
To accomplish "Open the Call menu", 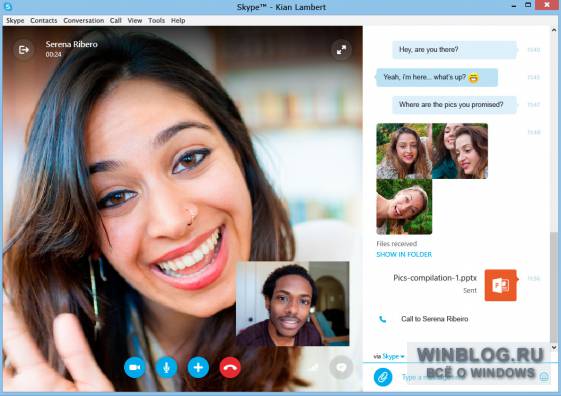I will [116, 21].
